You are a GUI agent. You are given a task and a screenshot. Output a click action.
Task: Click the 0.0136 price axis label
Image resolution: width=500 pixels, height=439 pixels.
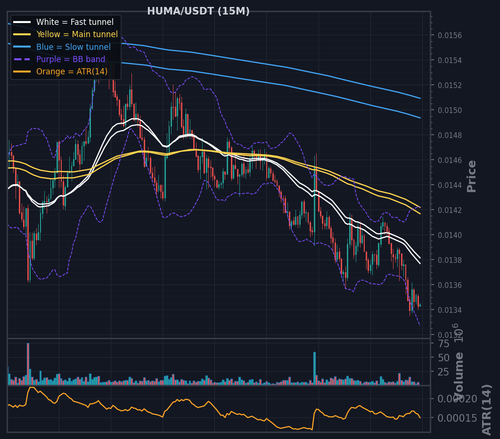[x=450, y=285]
